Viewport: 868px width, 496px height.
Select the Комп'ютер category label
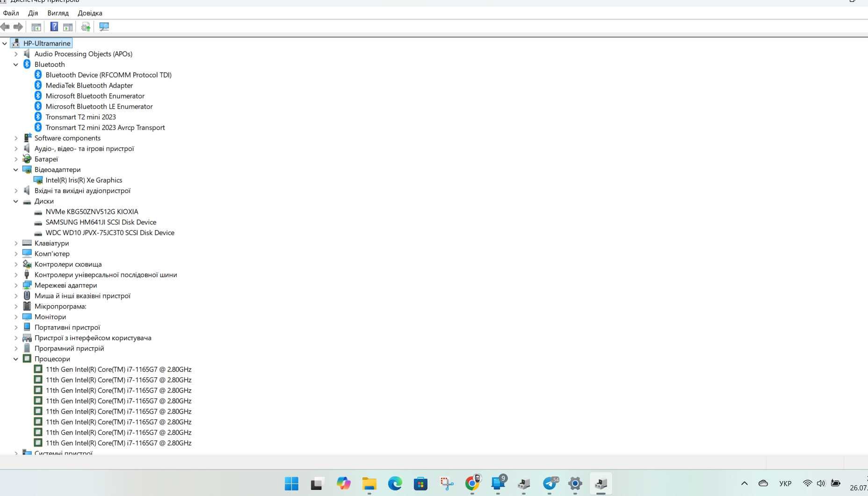point(52,254)
